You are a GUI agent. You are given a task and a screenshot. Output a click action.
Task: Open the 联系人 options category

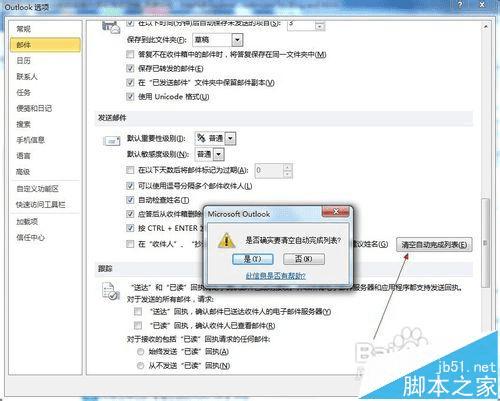(27, 77)
